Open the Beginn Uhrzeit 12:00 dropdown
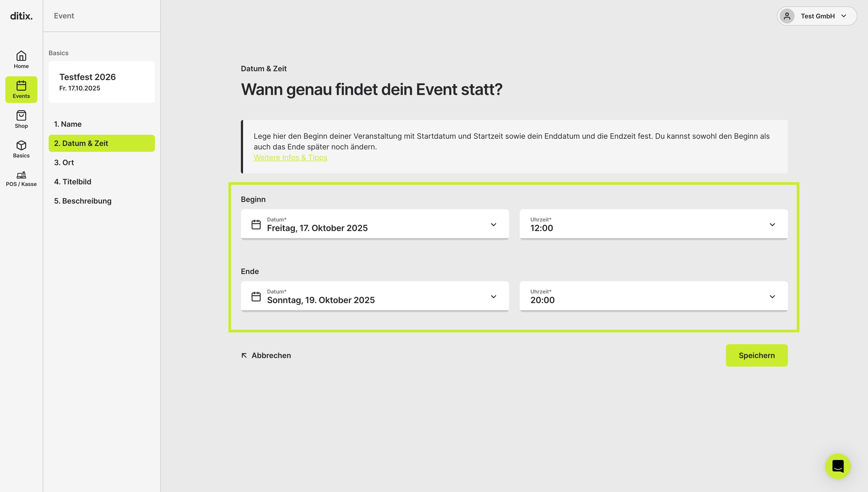Image resolution: width=868 pixels, height=492 pixels. click(x=653, y=224)
